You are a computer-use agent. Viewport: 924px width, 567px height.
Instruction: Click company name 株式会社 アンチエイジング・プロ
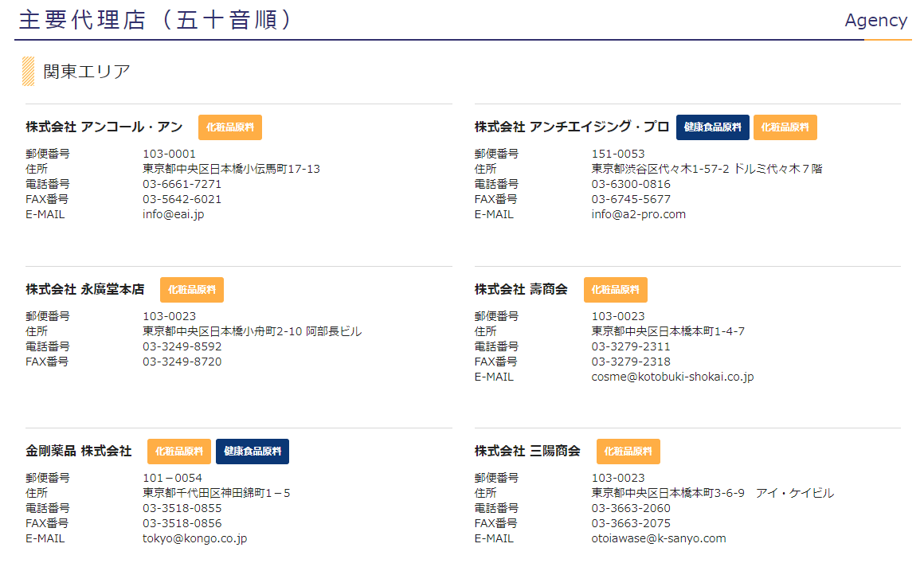pyautogui.click(x=572, y=127)
